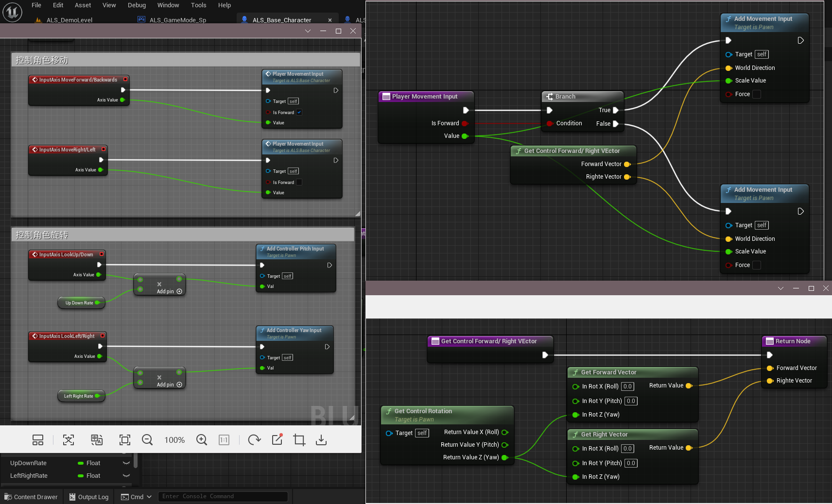Open the Debug menu

pyautogui.click(x=137, y=5)
